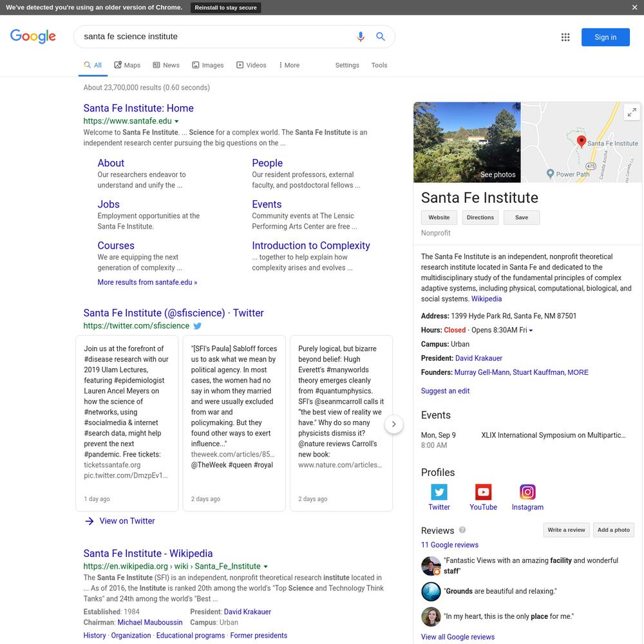Open See photos thumbnail of the institute
This screenshot has width=644, height=644.
click(x=467, y=142)
